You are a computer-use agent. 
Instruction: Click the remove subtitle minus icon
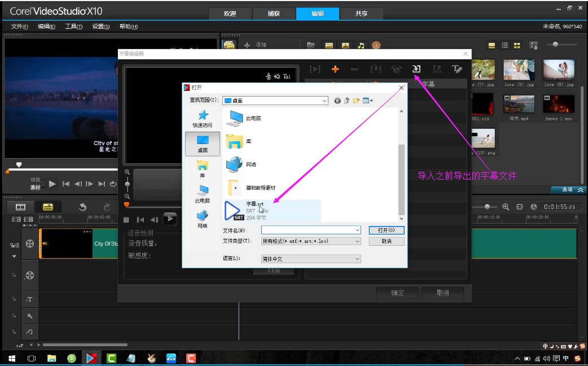point(354,69)
